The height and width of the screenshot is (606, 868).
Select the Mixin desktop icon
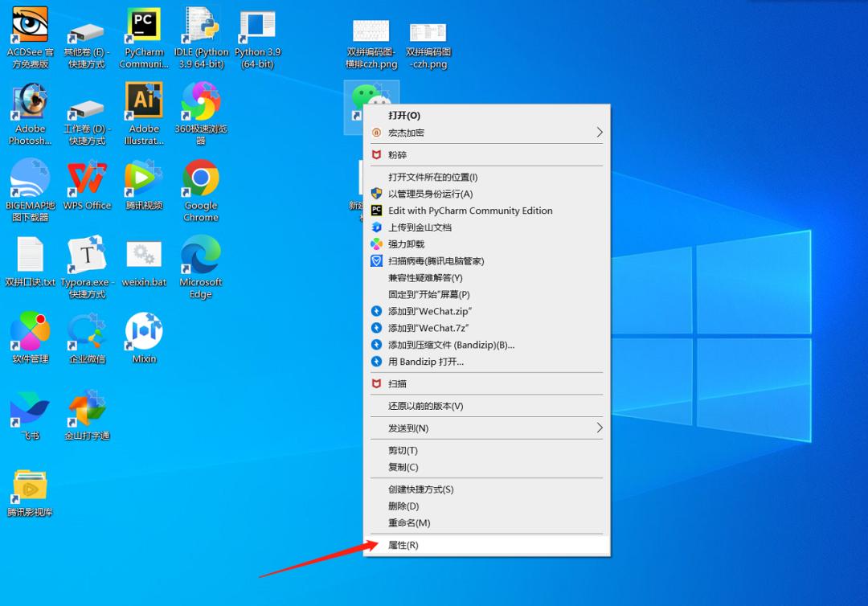[x=144, y=331]
